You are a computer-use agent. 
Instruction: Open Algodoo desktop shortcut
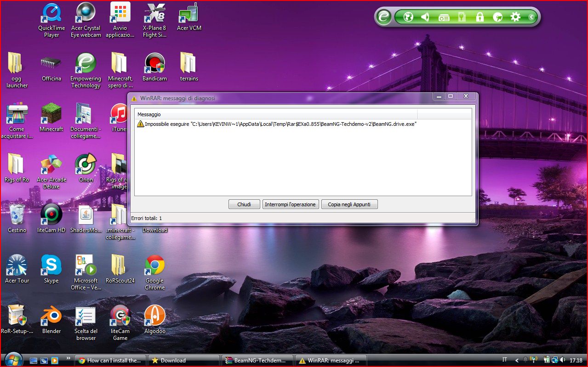tap(155, 320)
